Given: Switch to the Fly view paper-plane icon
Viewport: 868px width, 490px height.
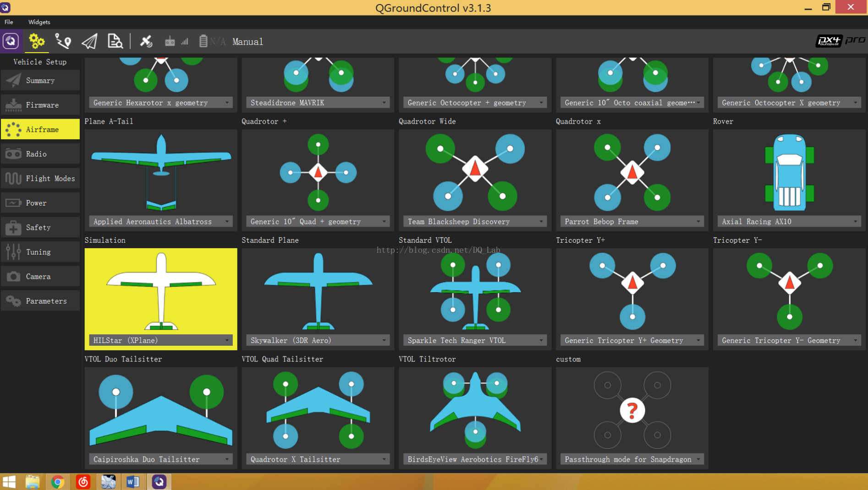Looking at the screenshot, I should pyautogui.click(x=89, y=41).
